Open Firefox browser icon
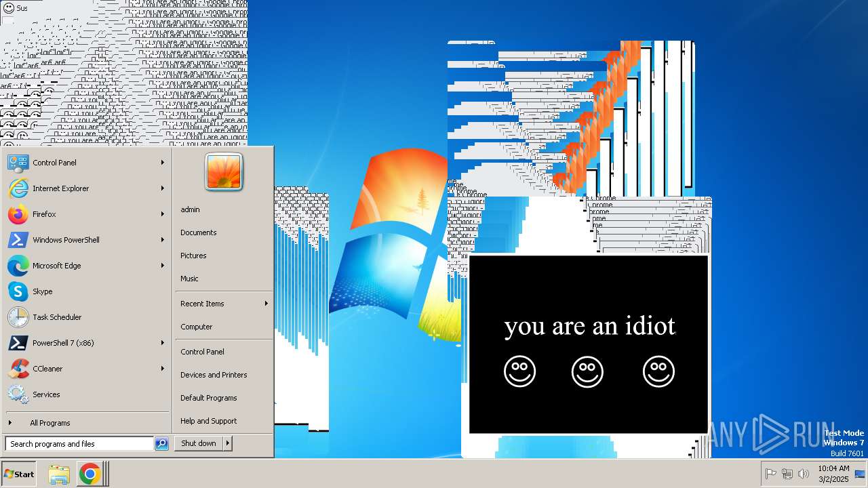 pyautogui.click(x=18, y=214)
